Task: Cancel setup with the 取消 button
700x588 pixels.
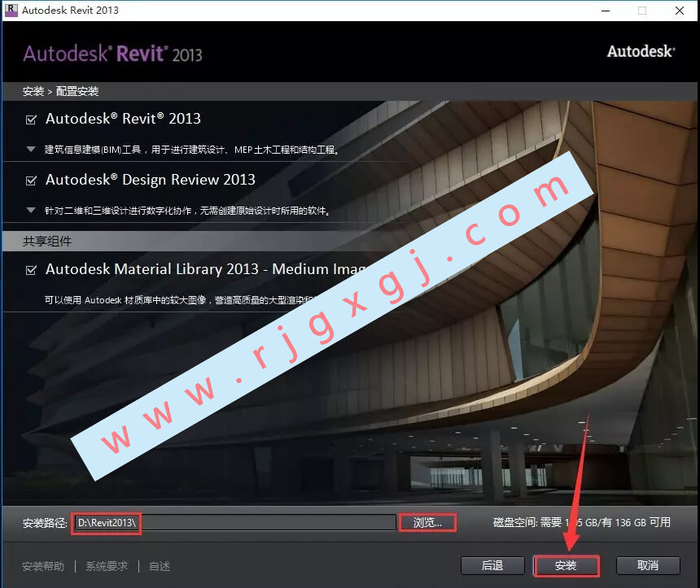Action: 648,566
